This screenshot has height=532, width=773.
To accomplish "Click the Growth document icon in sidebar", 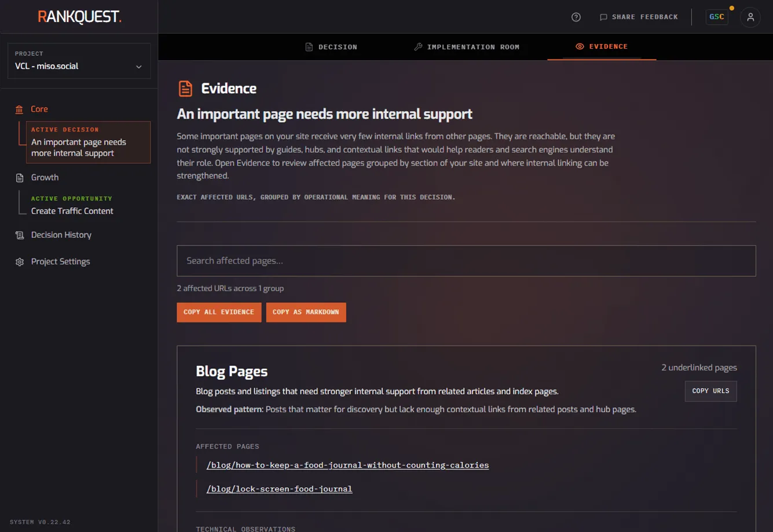I will click(x=20, y=178).
